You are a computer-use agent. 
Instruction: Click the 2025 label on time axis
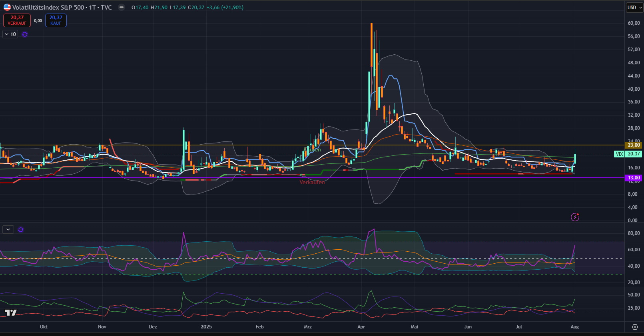pos(206,327)
